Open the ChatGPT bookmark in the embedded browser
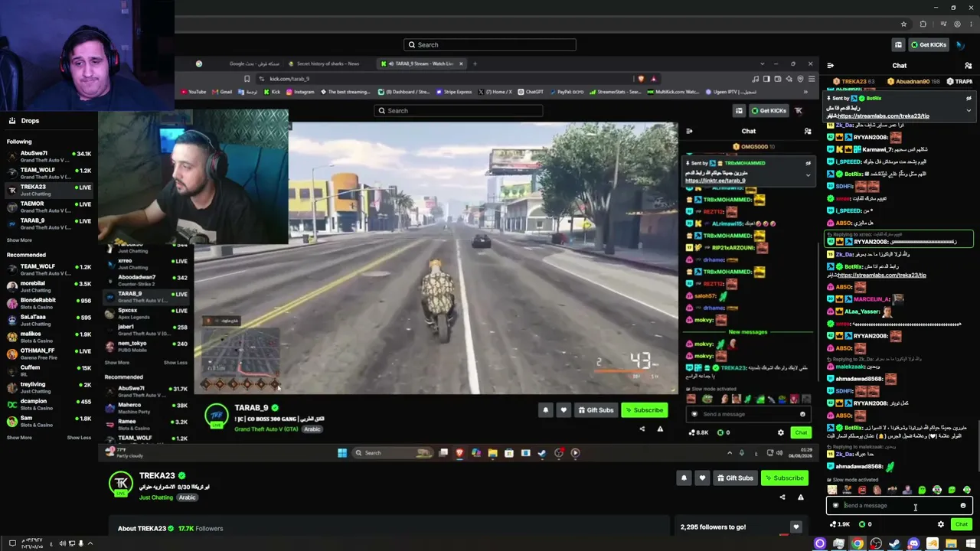 531,92
